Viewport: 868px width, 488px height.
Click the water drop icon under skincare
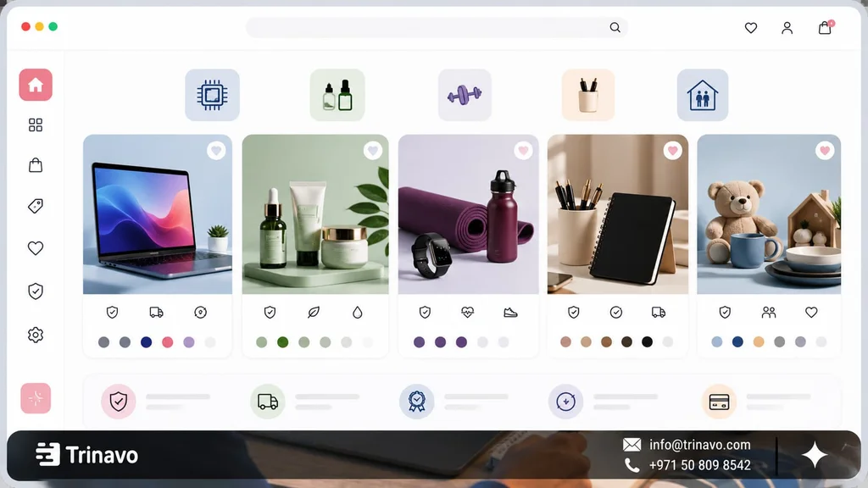[358, 313]
